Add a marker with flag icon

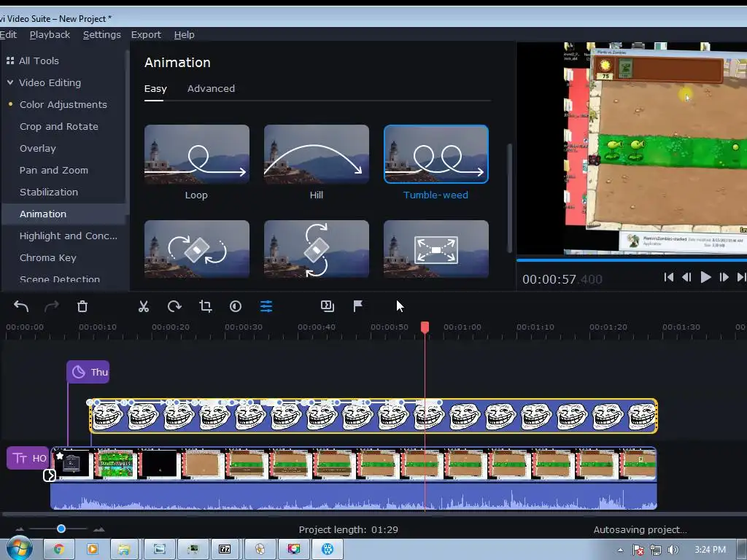point(357,306)
